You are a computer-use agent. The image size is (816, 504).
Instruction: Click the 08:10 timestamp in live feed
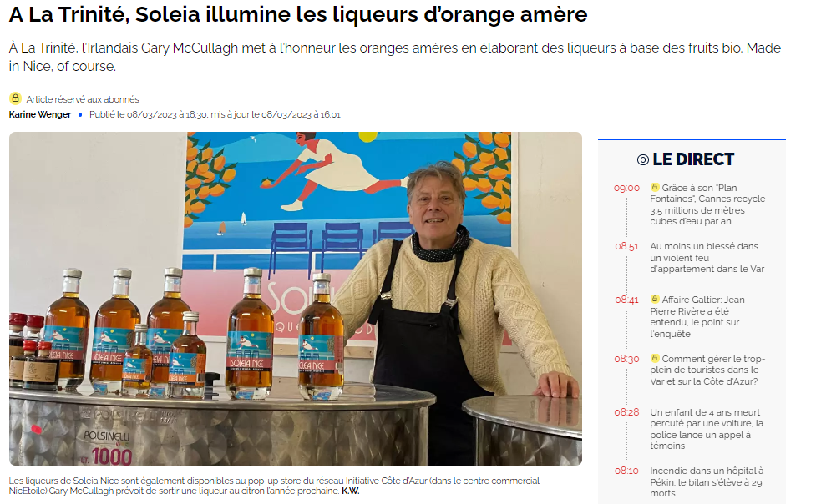(626, 471)
